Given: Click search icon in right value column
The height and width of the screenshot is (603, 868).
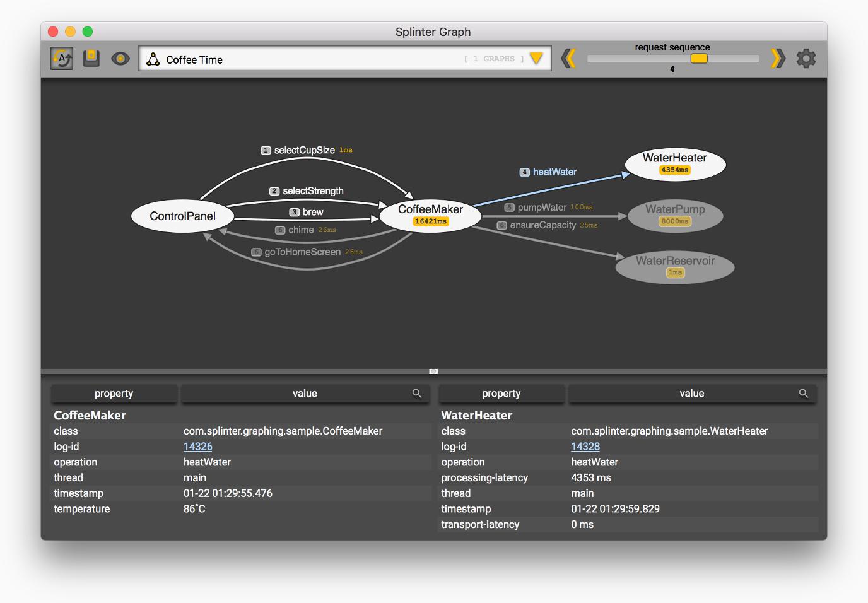Looking at the screenshot, I should pos(804,394).
